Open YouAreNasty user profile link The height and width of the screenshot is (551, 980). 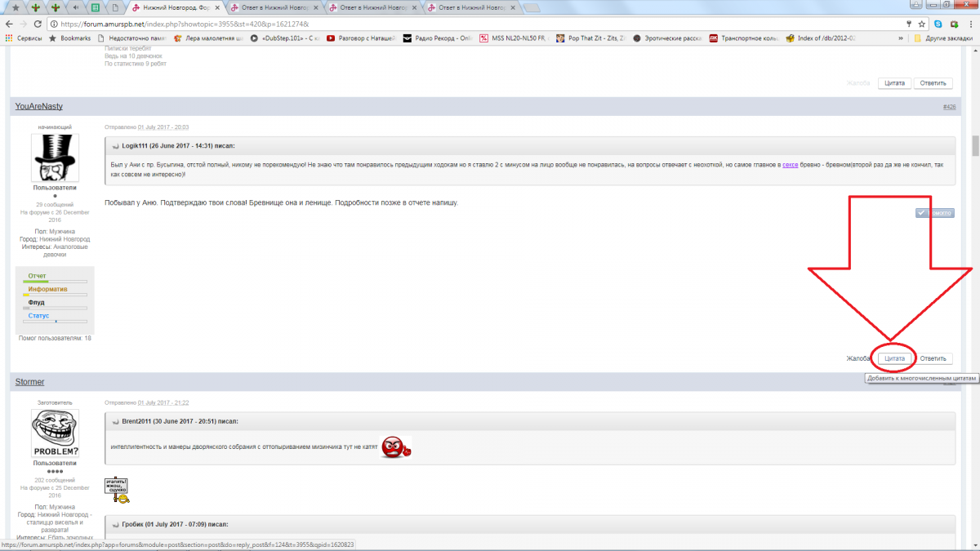pos(38,106)
